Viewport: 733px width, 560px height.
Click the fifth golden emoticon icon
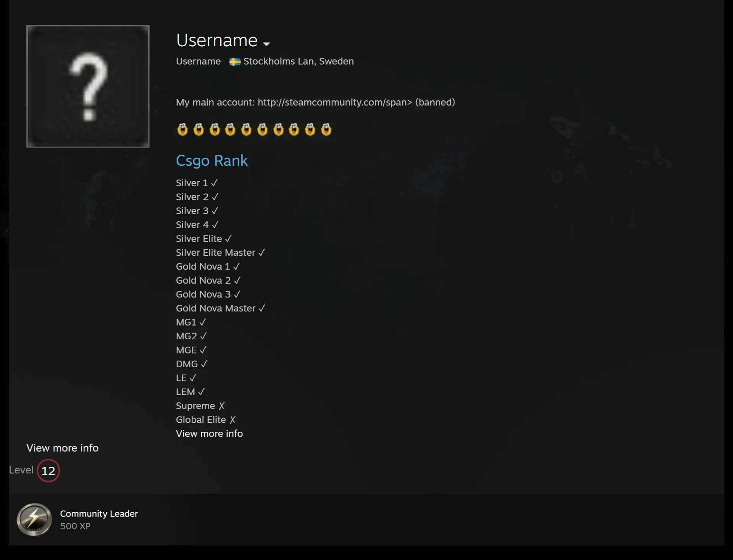(x=246, y=129)
